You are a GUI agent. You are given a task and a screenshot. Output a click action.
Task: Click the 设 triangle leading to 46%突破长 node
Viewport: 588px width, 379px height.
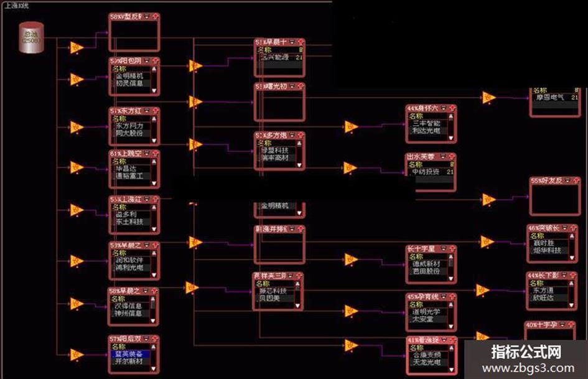point(487,241)
